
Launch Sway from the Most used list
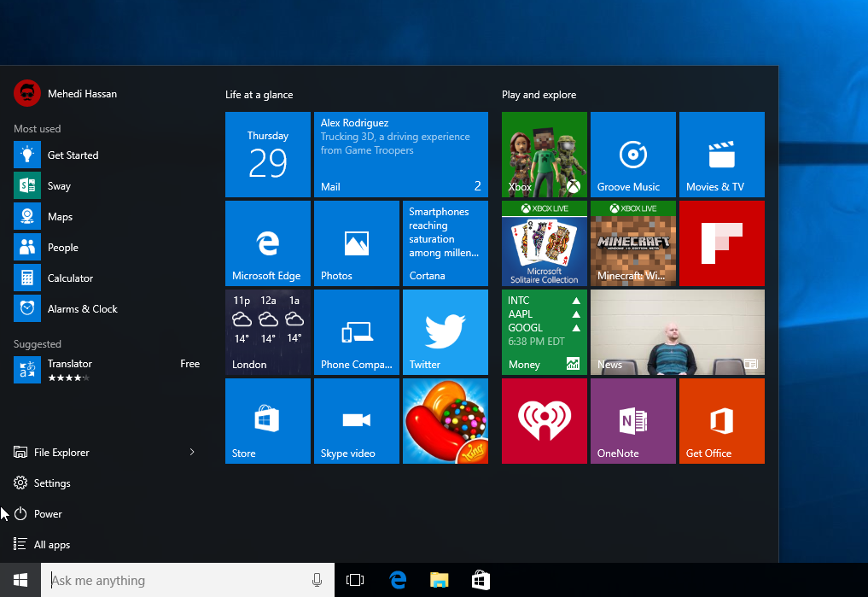[27, 185]
